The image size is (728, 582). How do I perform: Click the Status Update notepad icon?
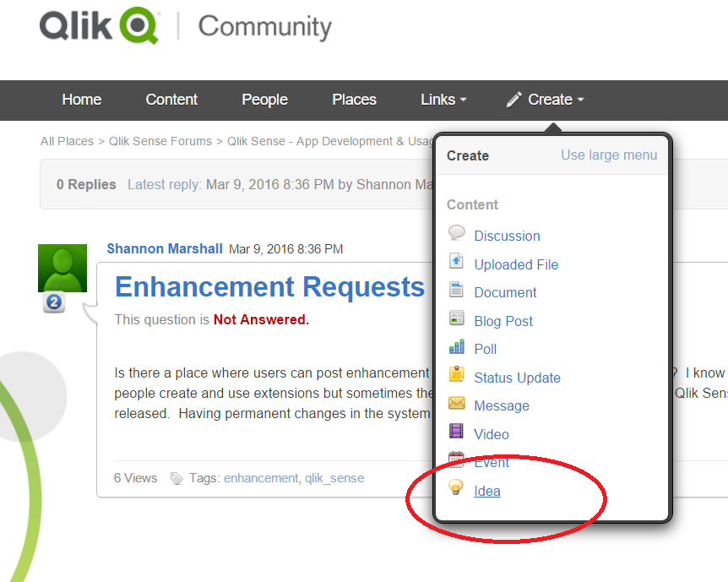456,374
